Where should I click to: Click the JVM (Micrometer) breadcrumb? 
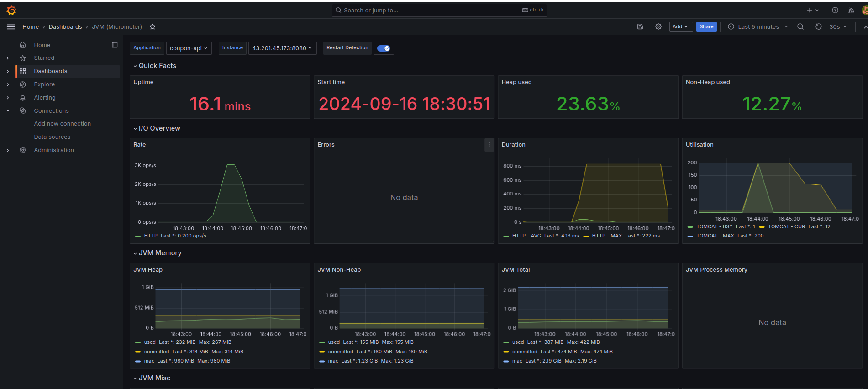(117, 27)
